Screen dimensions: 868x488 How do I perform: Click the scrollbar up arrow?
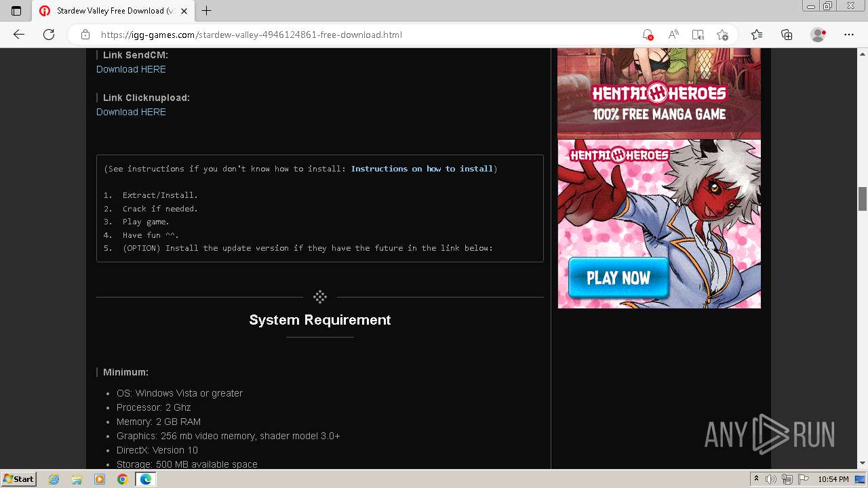pyautogui.click(x=863, y=53)
